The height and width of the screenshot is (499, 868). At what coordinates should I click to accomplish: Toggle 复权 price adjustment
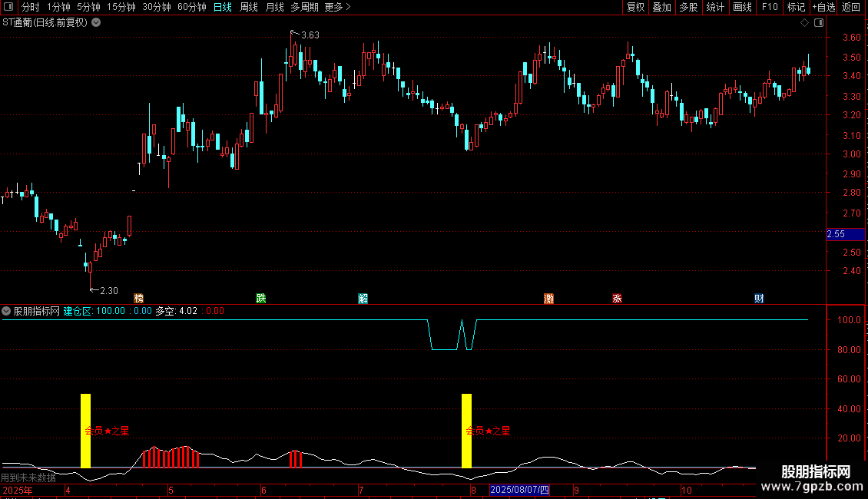point(635,7)
